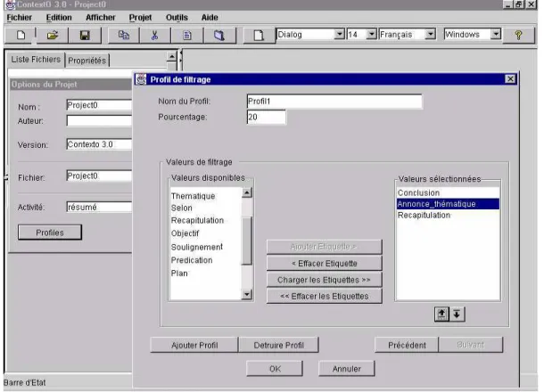Click the Effacer Etiquette button
Image resolution: width=544 pixels, height=392 pixels.
click(325, 264)
